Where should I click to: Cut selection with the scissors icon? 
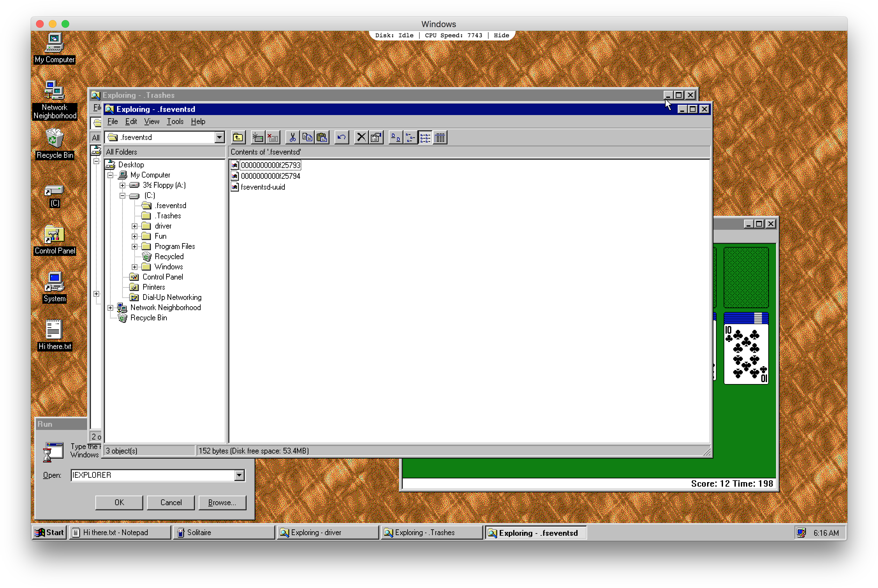coord(292,138)
